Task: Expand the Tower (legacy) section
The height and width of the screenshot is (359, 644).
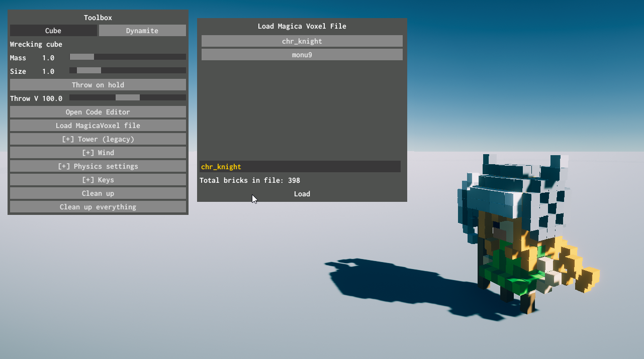Action: point(98,139)
